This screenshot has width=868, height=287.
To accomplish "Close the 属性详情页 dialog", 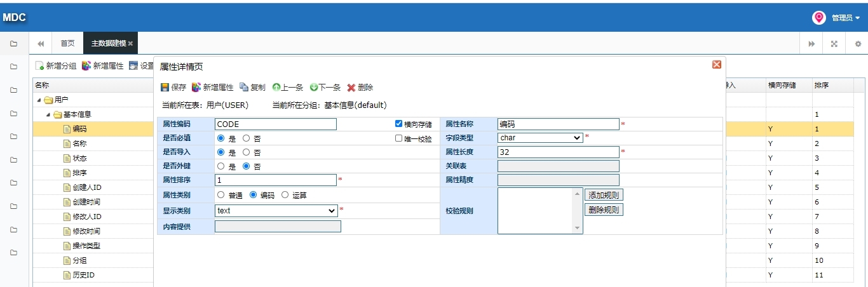I will (717, 65).
